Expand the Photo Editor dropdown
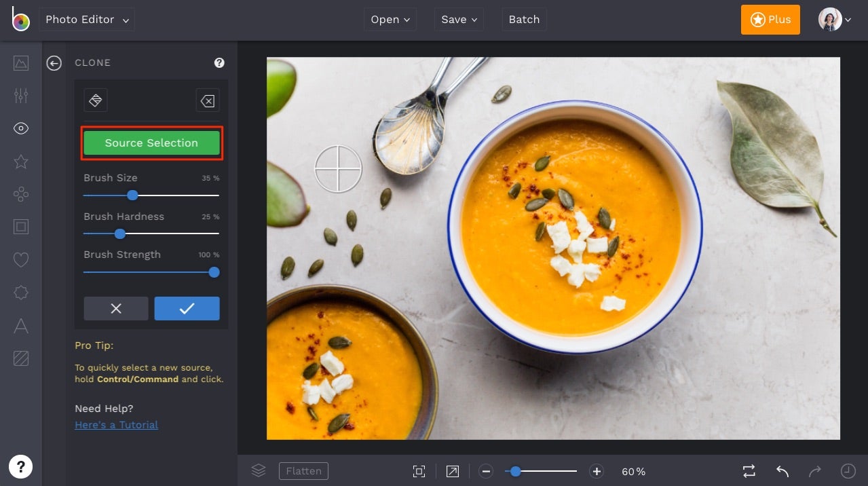 coord(87,20)
